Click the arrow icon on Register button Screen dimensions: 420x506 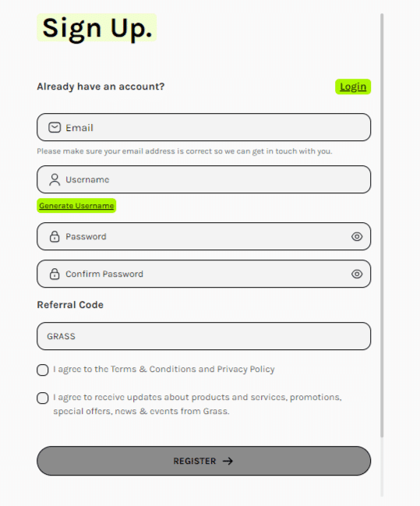point(228,461)
